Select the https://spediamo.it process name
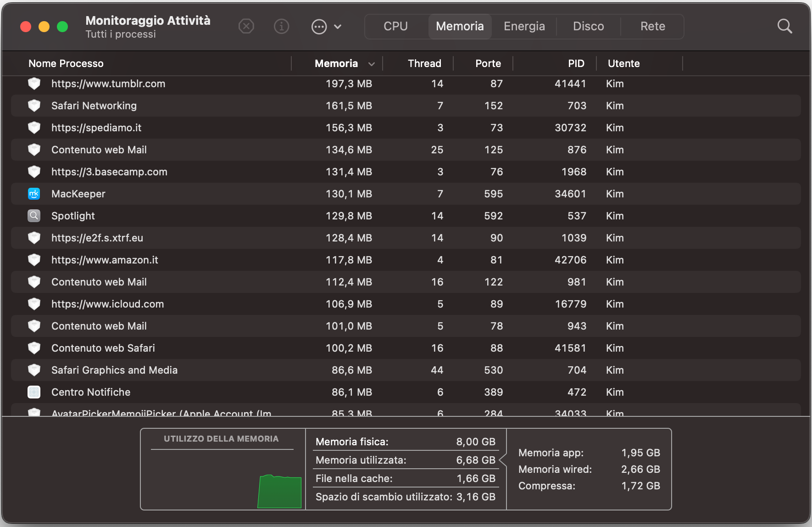Viewport: 812px width, 527px height. click(96, 128)
